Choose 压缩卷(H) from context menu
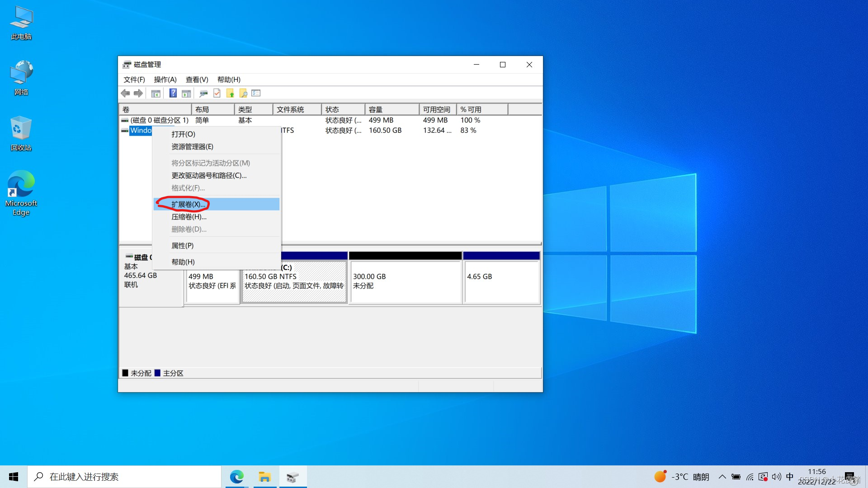 189,217
